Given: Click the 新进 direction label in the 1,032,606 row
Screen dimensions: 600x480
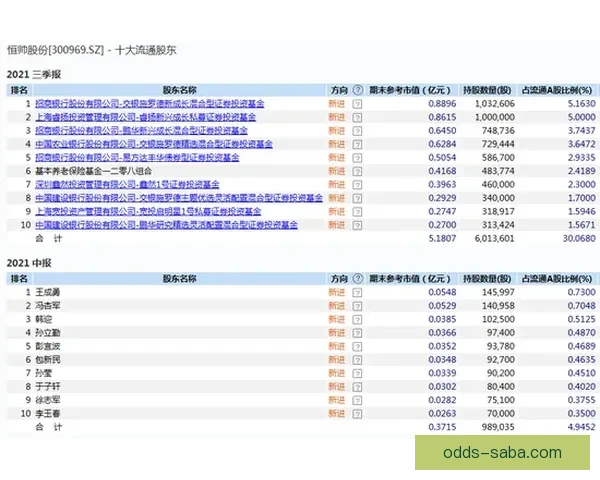Looking at the screenshot, I should (x=337, y=104).
